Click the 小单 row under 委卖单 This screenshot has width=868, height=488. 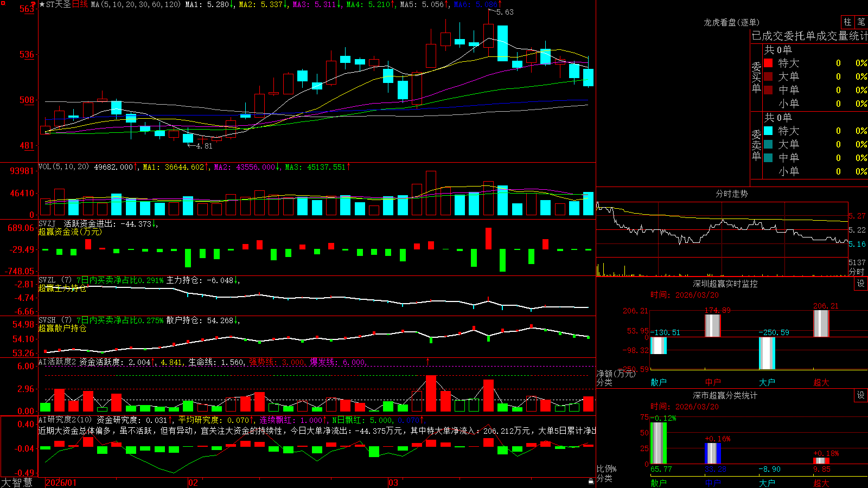click(x=815, y=171)
